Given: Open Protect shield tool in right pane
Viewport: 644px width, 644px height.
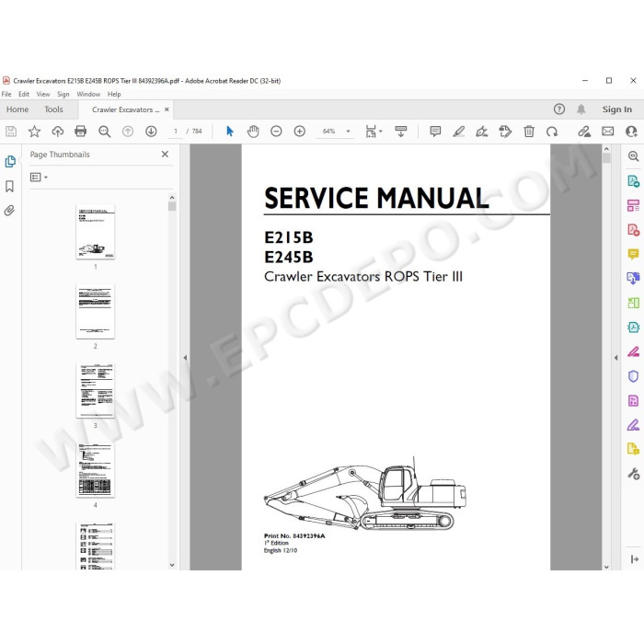Looking at the screenshot, I should 633,376.
